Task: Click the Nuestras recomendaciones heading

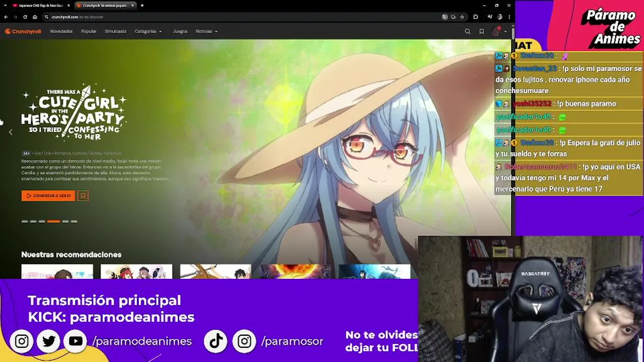Action: (x=71, y=254)
